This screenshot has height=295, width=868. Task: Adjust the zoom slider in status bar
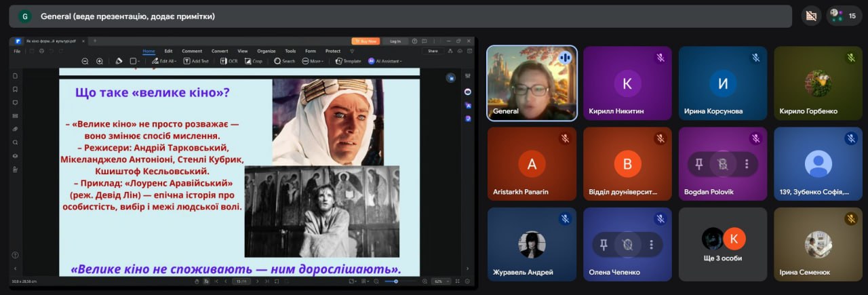396,281
